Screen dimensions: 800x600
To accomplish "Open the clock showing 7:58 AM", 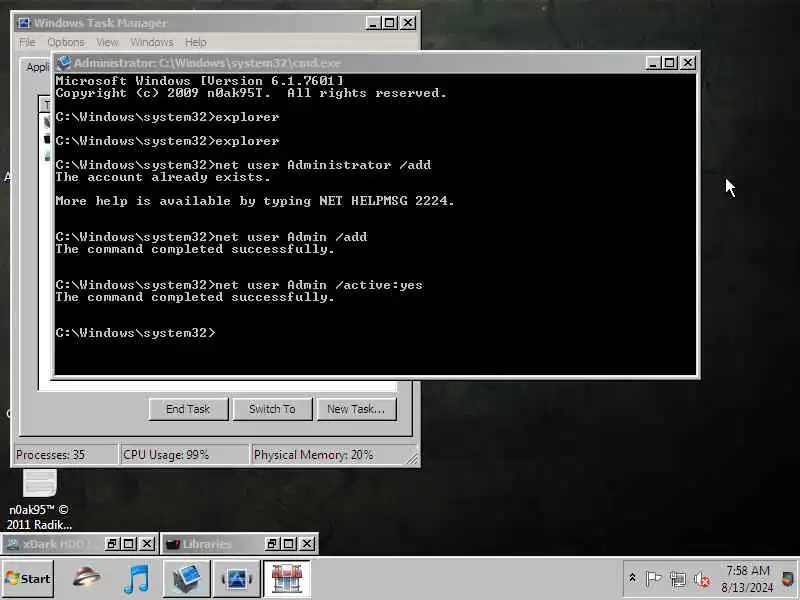I will 747,579.
